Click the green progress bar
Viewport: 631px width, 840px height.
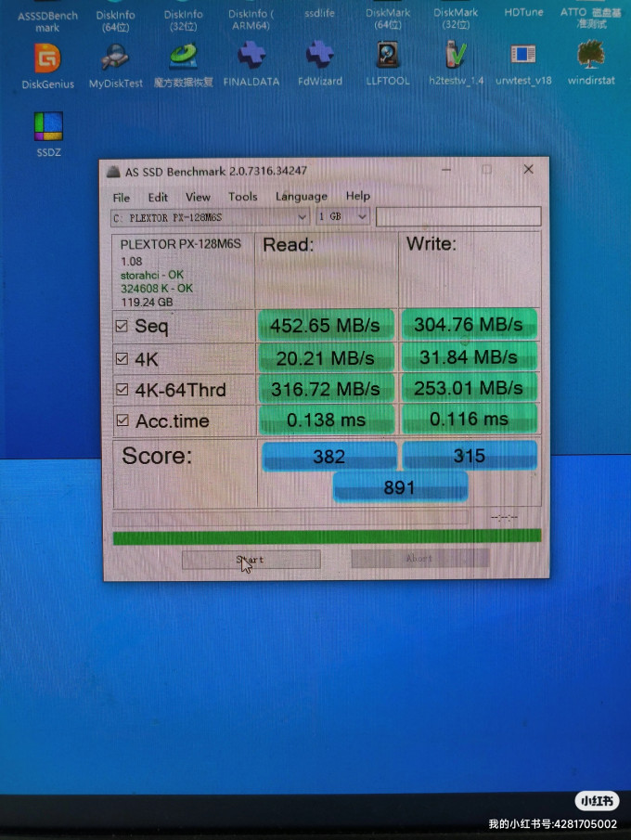[326, 536]
